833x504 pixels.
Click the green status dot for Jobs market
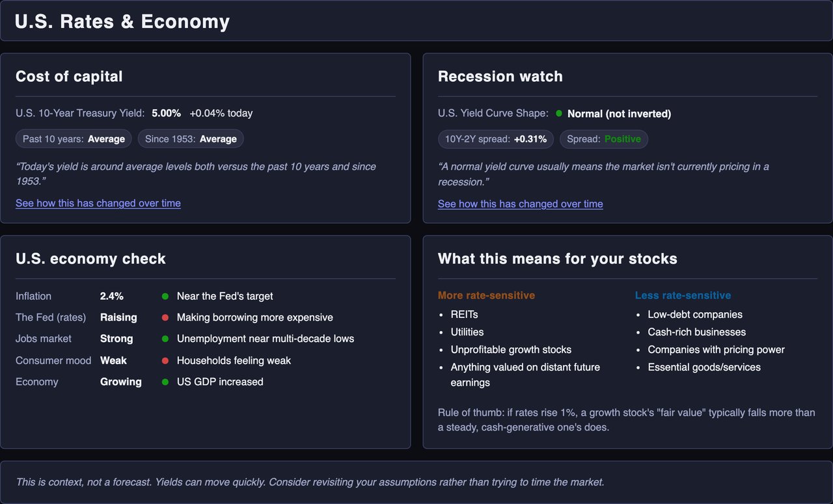point(165,339)
